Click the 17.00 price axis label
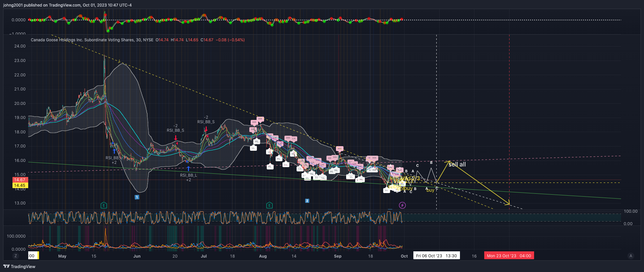The height and width of the screenshot is (272, 644). (x=20, y=146)
